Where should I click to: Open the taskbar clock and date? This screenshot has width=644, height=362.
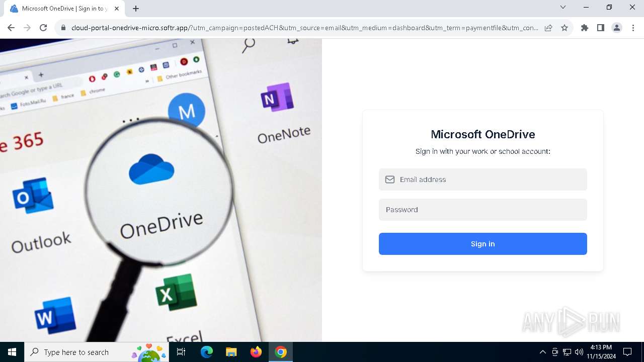[x=601, y=352]
